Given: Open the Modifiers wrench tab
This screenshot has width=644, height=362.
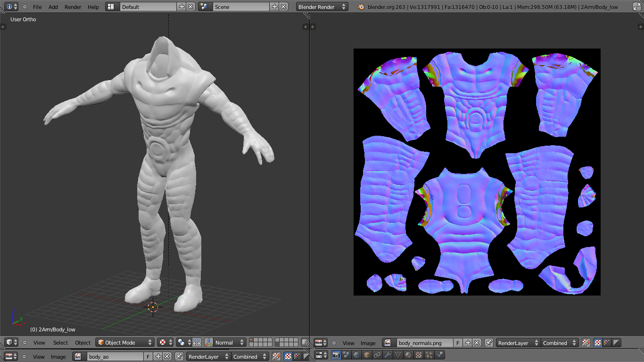Looking at the screenshot, I should tap(388, 355).
